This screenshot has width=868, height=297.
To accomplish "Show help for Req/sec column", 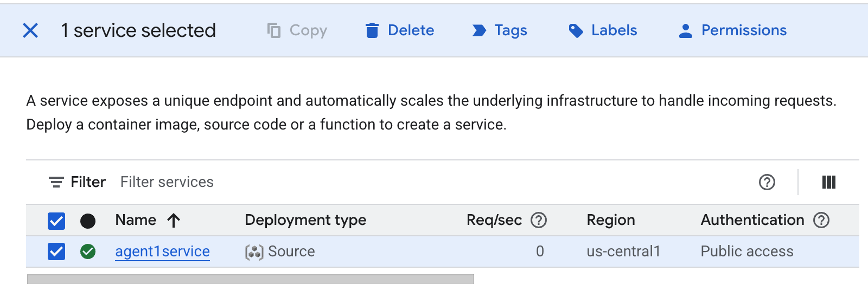I will coord(538,220).
